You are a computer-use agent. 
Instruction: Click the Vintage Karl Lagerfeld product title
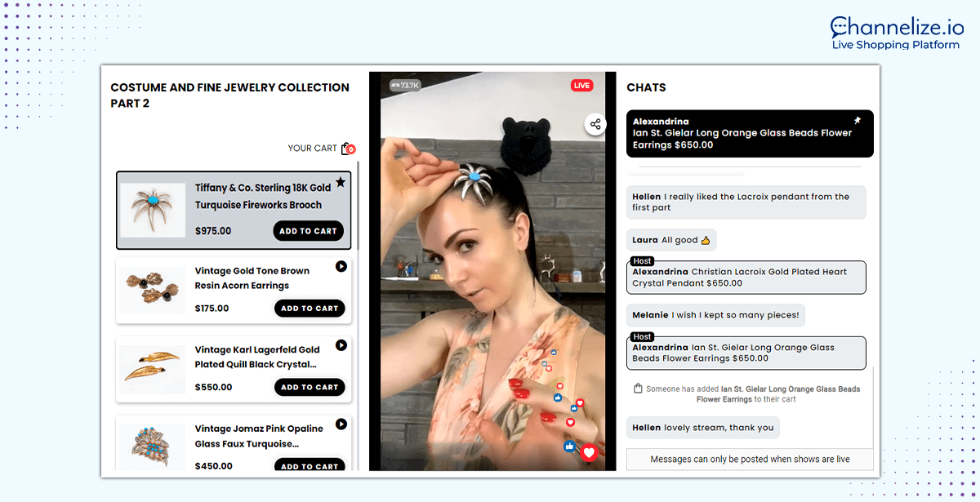[257, 358]
